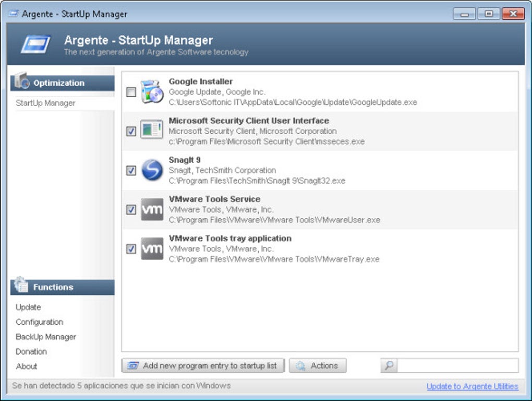Minimize the StartUp Manager window

coord(465,14)
